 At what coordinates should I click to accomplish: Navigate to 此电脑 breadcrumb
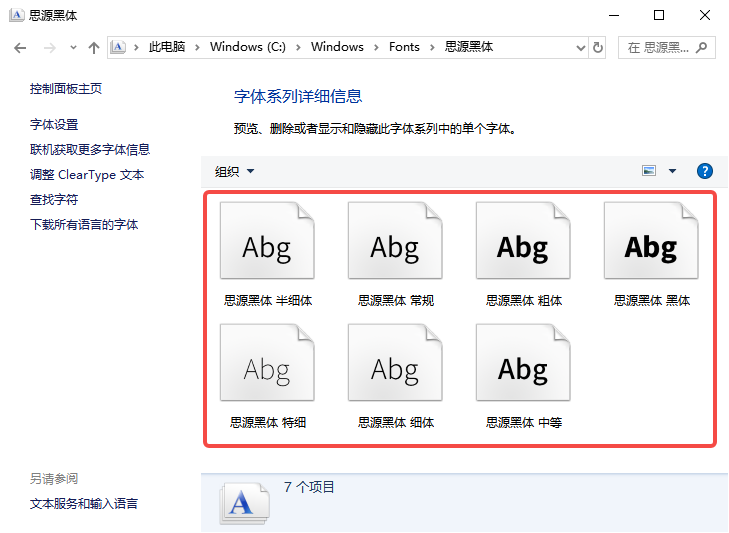[x=167, y=47]
